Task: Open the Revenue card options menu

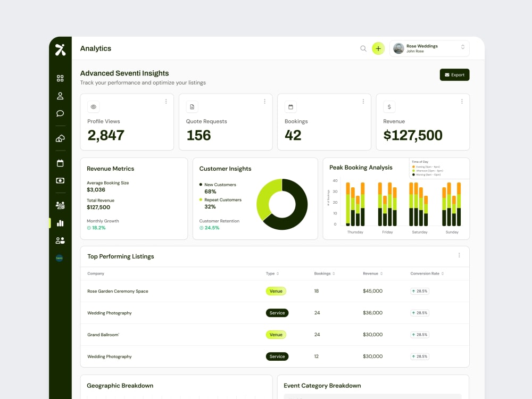Action: (462, 102)
